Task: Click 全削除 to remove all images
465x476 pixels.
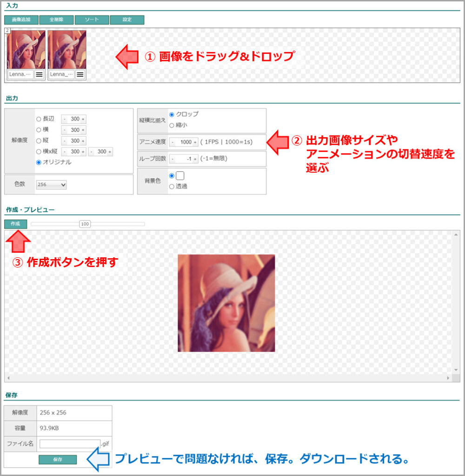Action: point(56,20)
